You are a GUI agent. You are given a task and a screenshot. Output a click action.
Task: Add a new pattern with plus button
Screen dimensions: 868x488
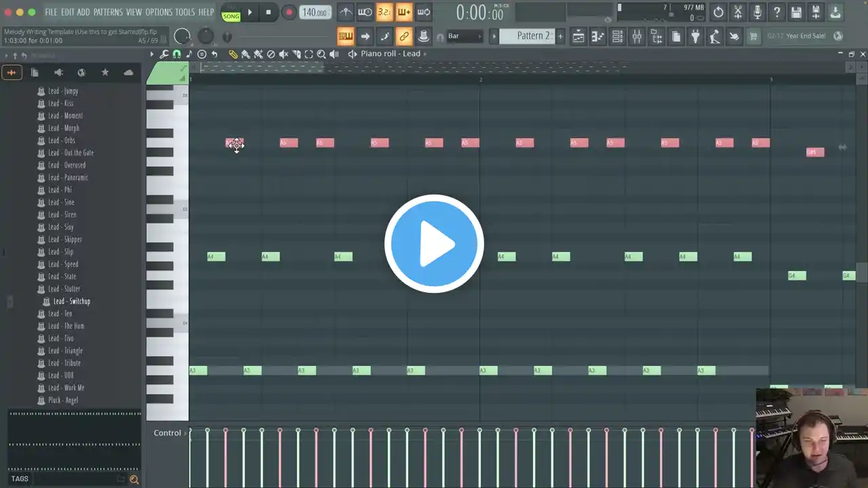pos(560,36)
